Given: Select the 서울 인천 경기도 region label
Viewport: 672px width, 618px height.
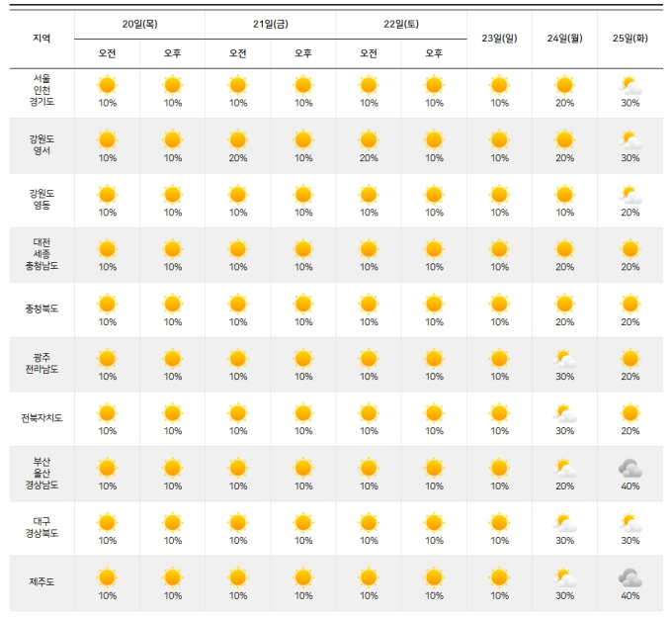Looking at the screenshot, I should 42,90.
